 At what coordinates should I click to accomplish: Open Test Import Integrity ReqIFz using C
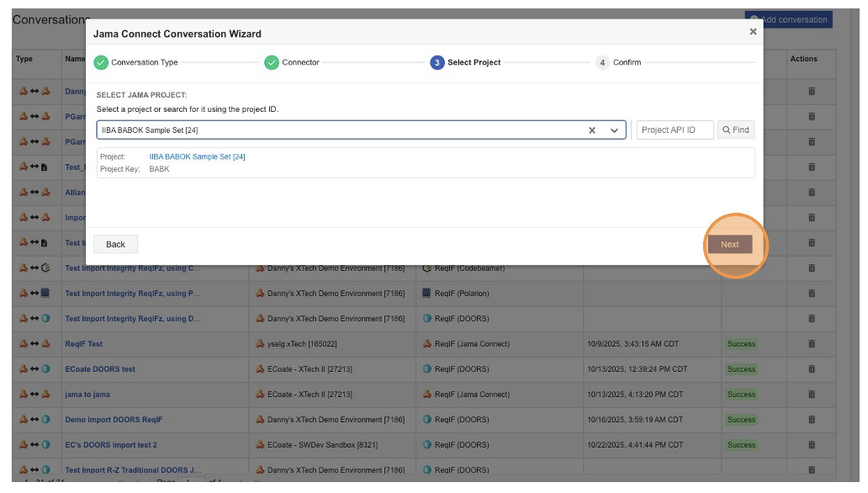(x=133, y=268)
